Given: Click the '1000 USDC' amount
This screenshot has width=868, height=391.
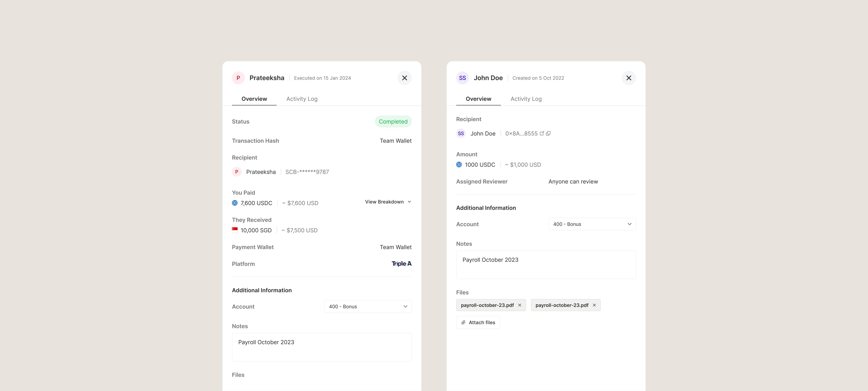Looking at the screenshot, I should pyautogui.click(x=480, y=165).
